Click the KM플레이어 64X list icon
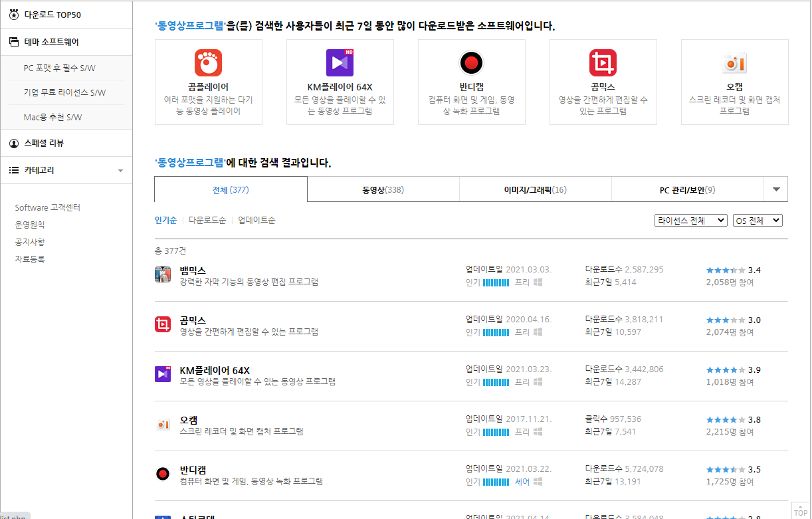812x519 pixels. (x=163, y=374)
